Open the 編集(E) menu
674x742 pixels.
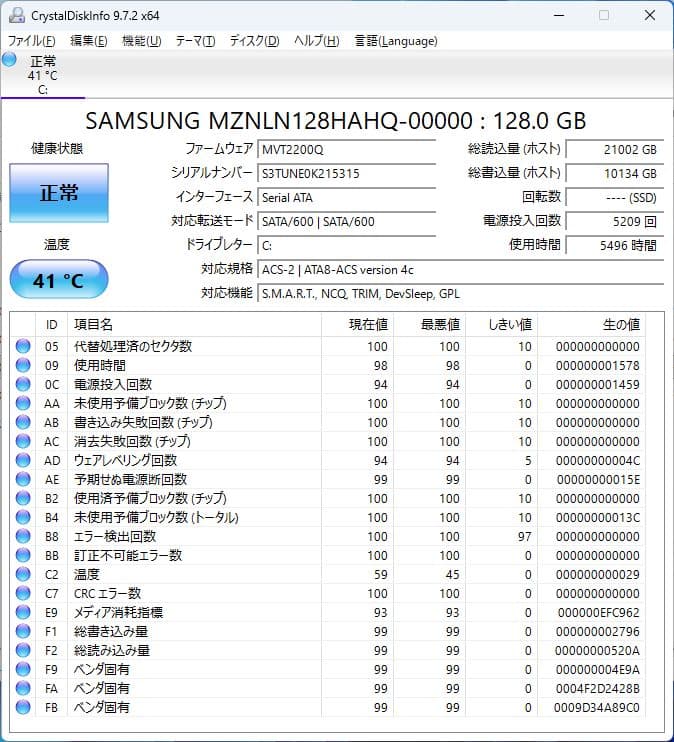[x=89, y=41]
